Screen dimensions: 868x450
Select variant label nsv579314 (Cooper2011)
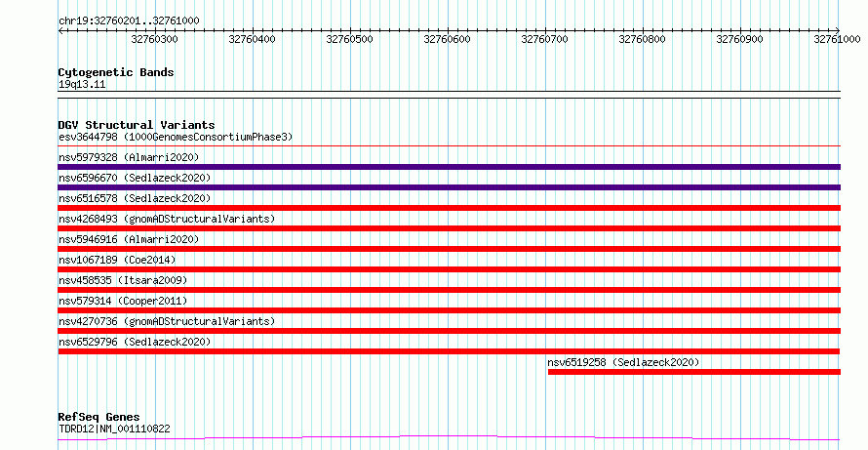coord(123,301)
